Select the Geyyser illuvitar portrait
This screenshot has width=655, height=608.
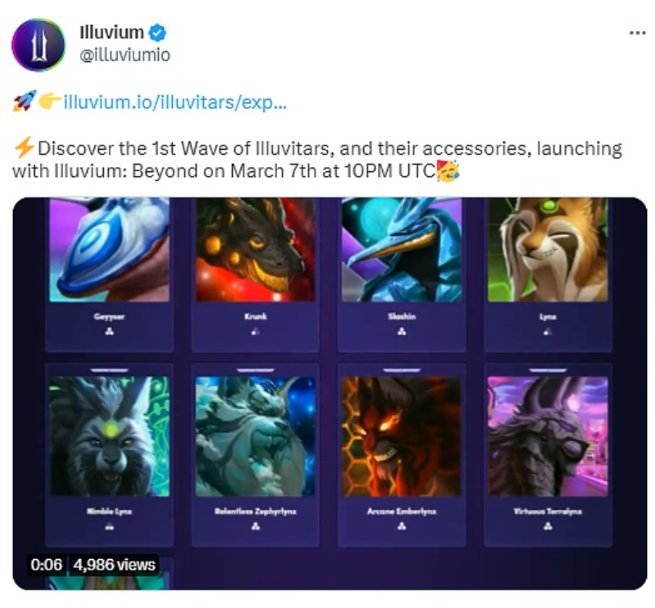[x=109, y=249]
